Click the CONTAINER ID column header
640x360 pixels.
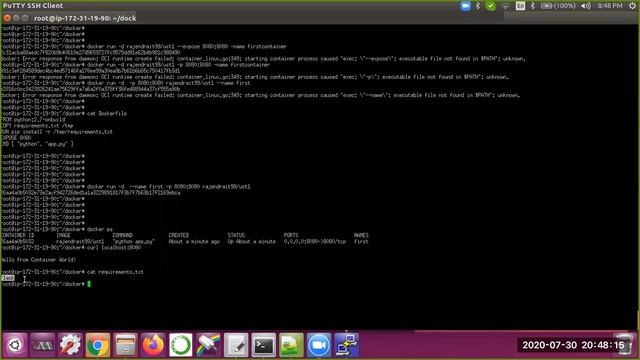pos(18,236)
